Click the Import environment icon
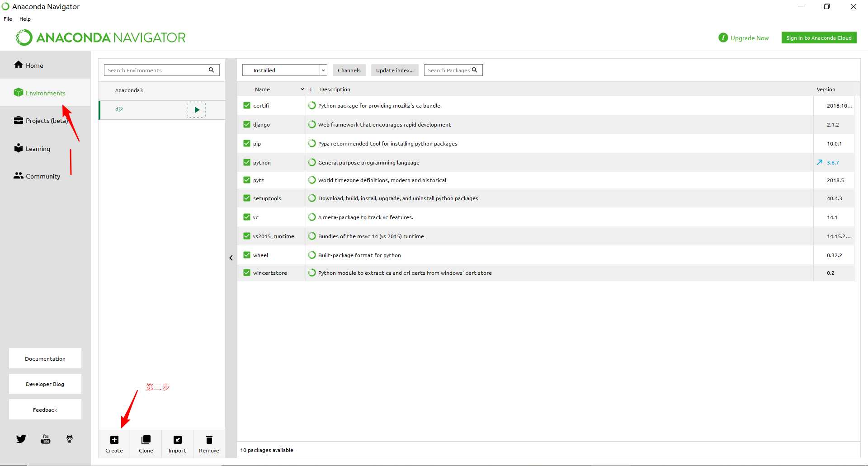Image resolution: width=868 pixels, height=466 pixels. [x=178, y=440]
